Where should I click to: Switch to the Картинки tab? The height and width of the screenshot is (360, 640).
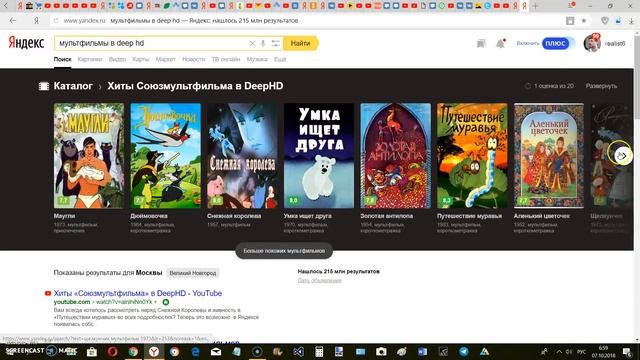click(x=90, y=59)
